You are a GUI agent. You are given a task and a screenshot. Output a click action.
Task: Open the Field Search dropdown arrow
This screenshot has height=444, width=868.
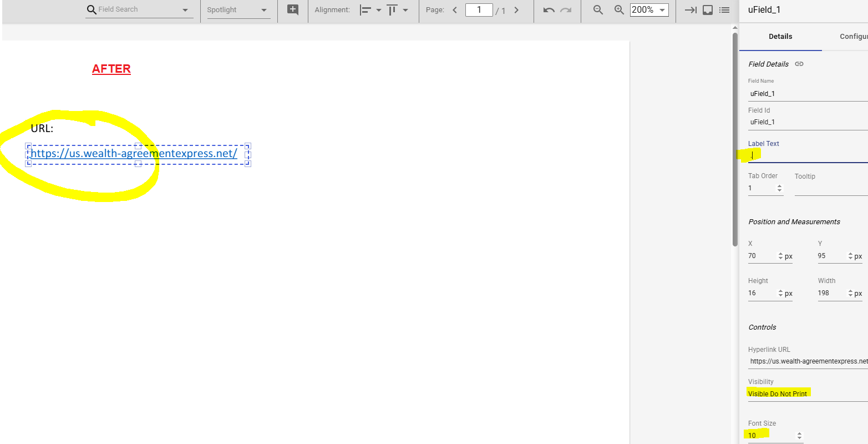click(185, 11)
